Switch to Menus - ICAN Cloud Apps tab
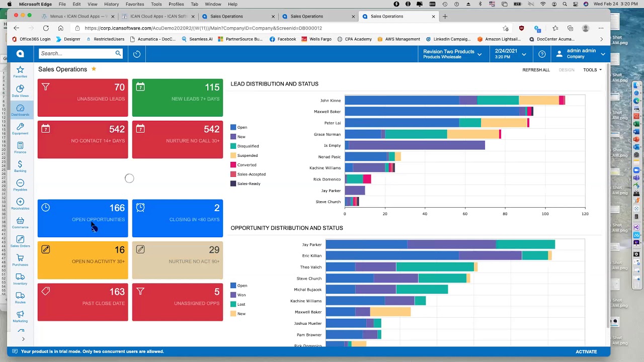 (77, 16)
